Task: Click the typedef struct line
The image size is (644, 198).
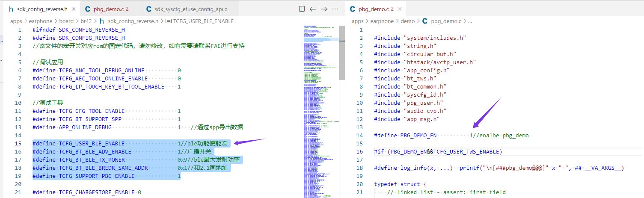Action: [400, 184]
